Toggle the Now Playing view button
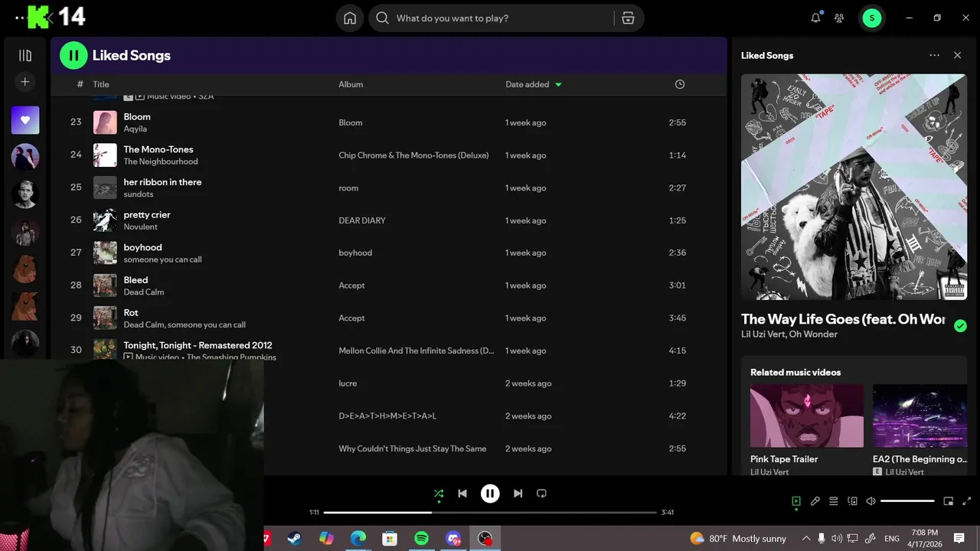Screen dimensions: 980x551 (x=796, y=501)
